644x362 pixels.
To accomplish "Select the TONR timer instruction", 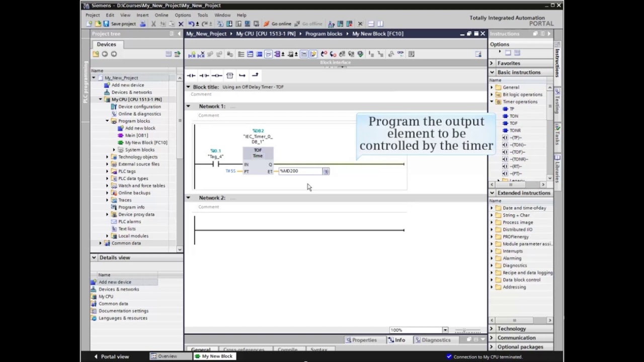I will pos(515,130).
